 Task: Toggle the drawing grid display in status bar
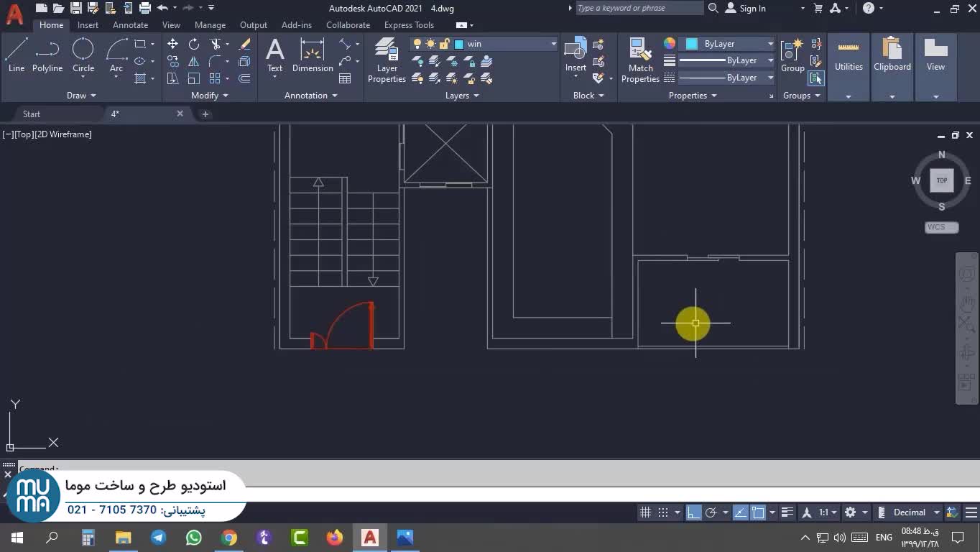pos(645,512)
